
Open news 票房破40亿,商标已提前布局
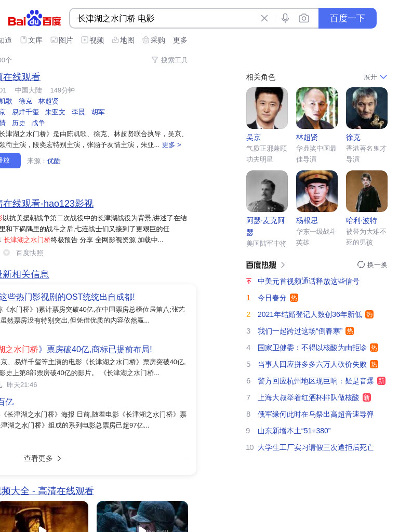click(x=76, y=350)
